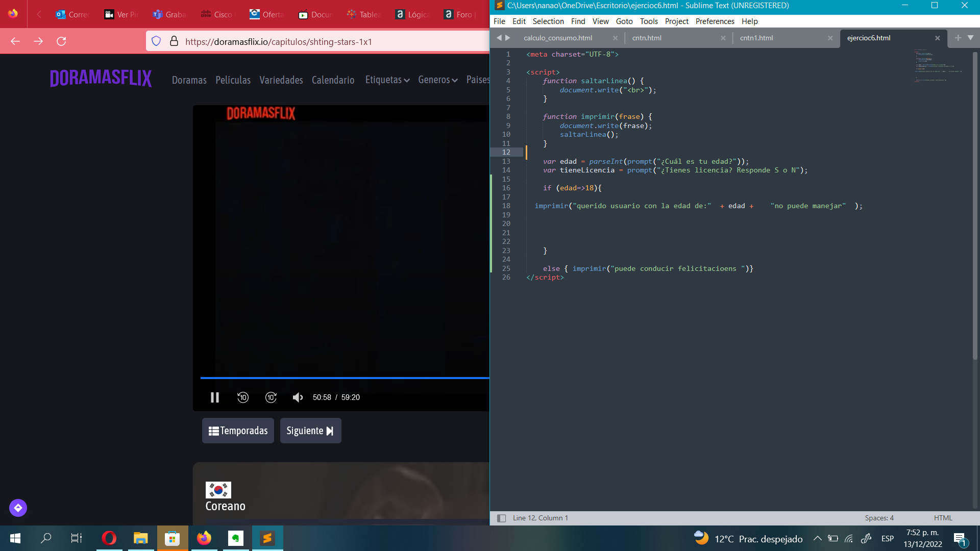Click the browser forward arrow
980x551 pixels.
pos(38,41)
